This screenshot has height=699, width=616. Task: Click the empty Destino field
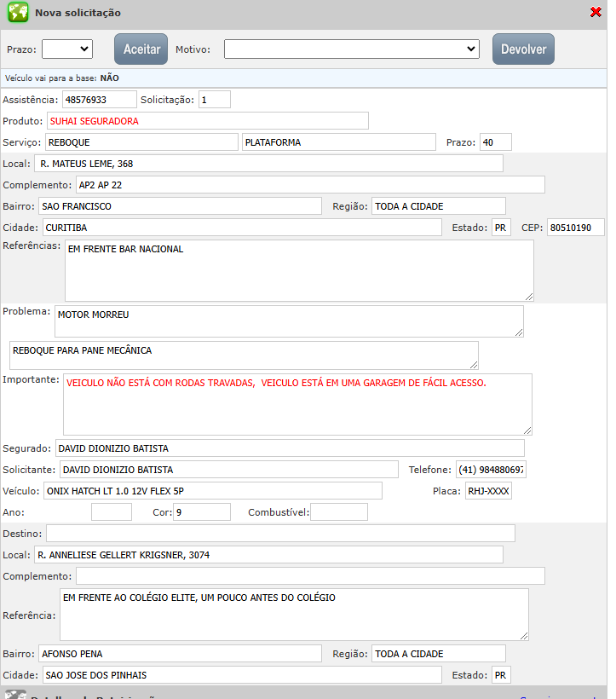[x=280, y=534]
